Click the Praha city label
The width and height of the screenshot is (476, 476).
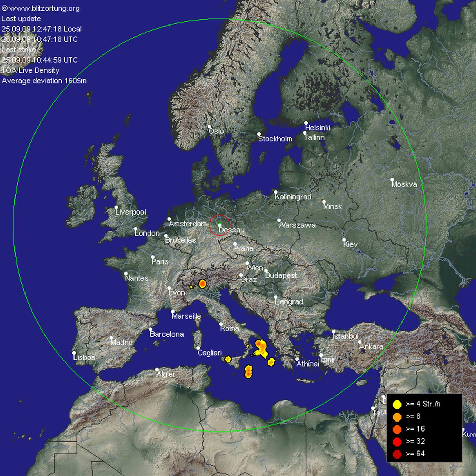[244, 248]
